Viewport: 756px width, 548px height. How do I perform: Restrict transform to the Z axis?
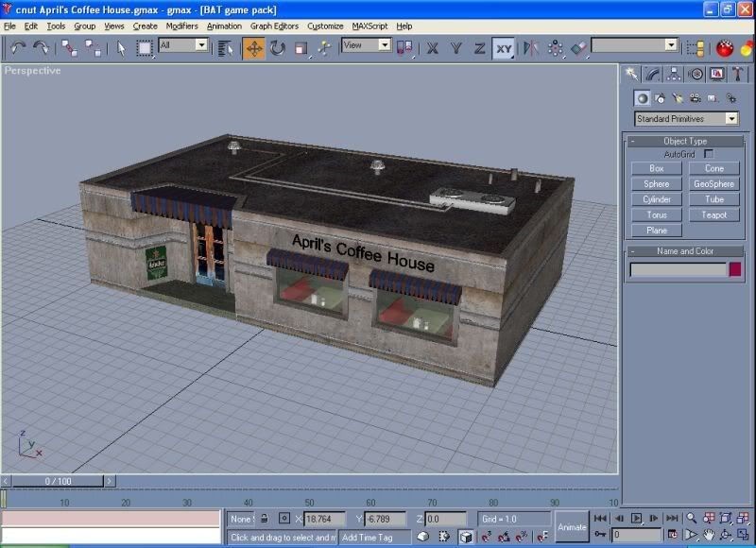479,48
